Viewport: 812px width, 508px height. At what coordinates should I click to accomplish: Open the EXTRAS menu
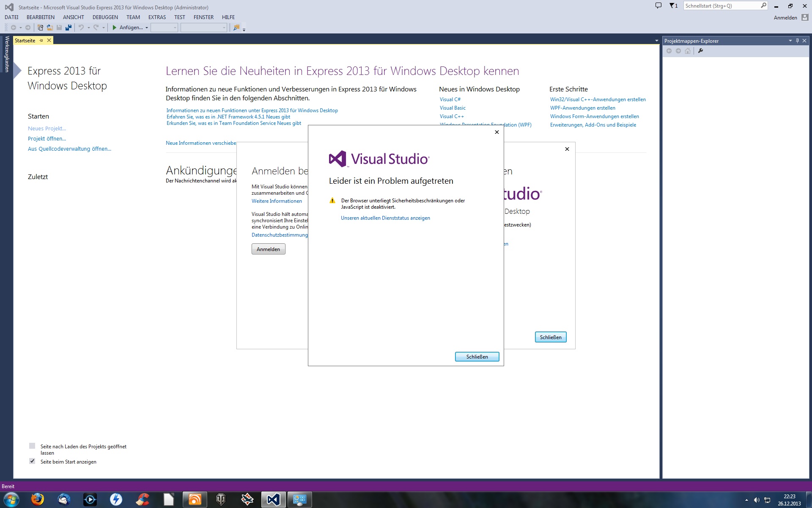(157, 17)
